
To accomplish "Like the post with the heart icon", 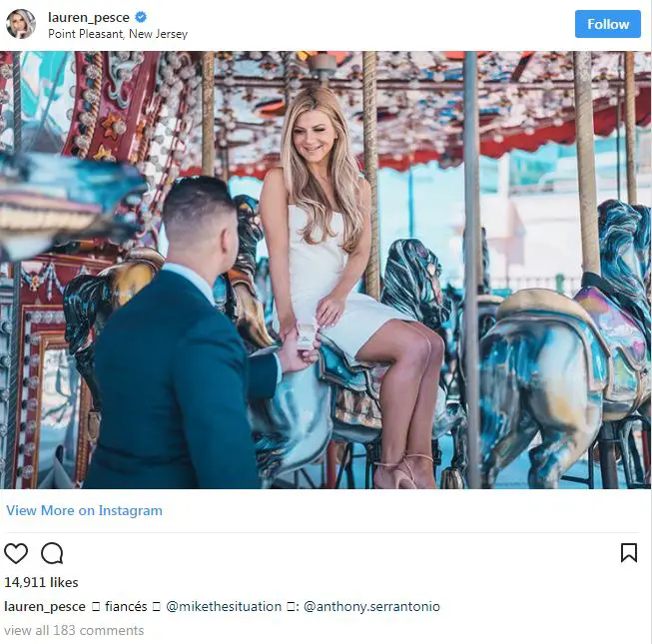I will pyautogui.click(x=16, y=553).
